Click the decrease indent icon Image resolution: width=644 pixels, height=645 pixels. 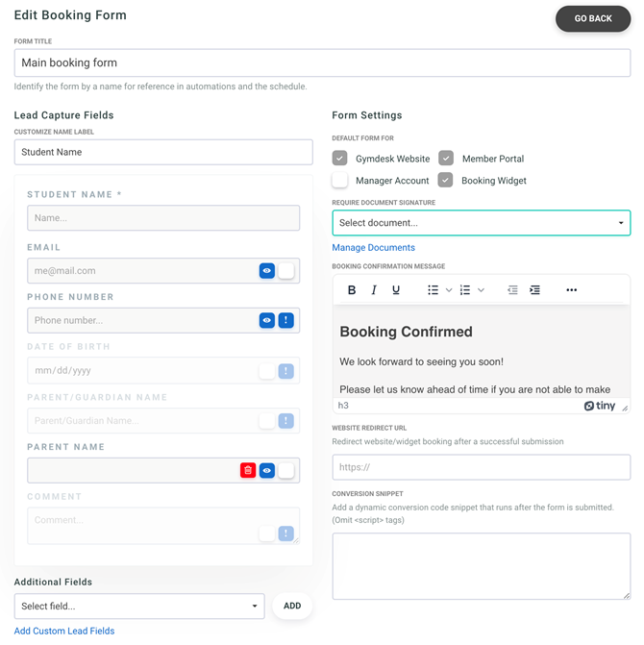[x=512, y=290]
